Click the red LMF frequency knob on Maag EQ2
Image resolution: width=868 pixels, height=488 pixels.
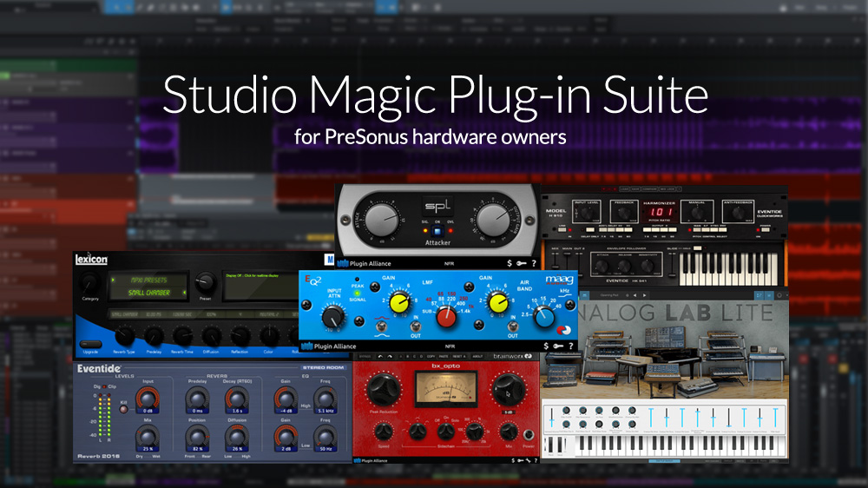pos(446,317)
